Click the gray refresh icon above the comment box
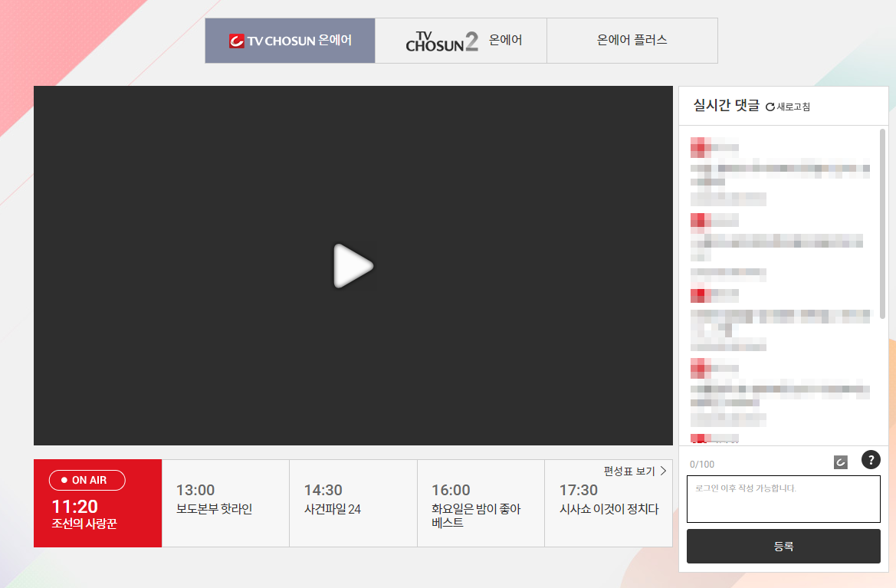This screenshot has width=896, height=588. click(842, 460)
